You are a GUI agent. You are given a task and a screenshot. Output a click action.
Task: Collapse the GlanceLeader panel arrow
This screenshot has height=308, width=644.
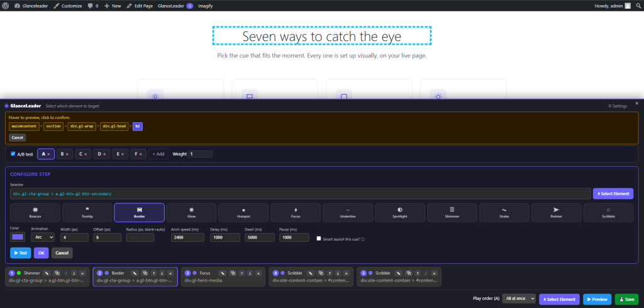click(637, 103)
